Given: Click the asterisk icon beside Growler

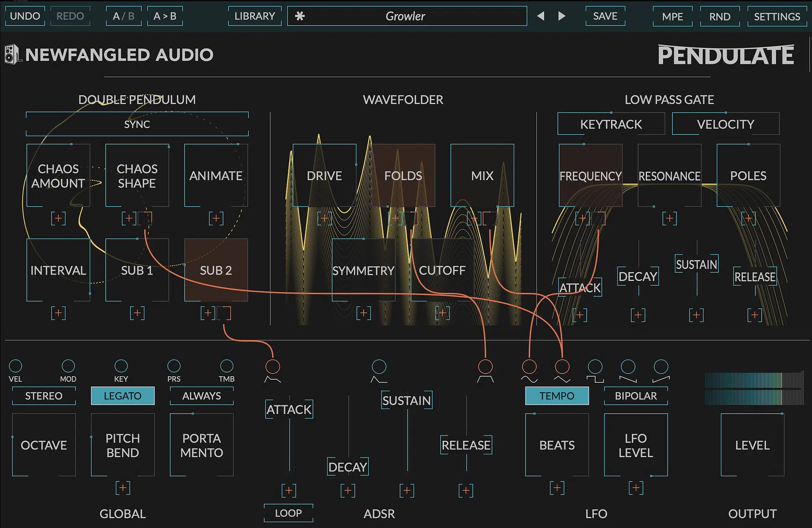Looking at the screenshot, I should pyautogui.click(x=299, y=16).
